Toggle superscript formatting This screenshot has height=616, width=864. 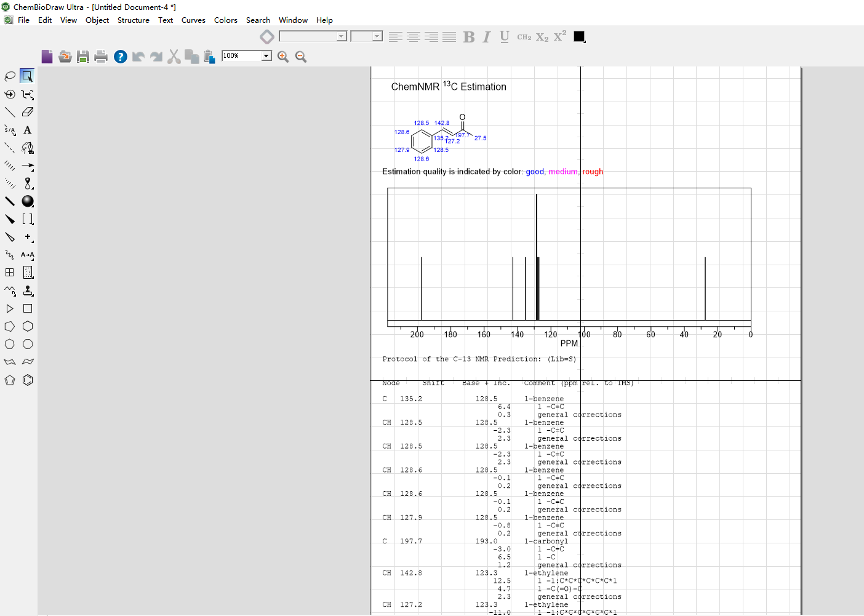560,36
